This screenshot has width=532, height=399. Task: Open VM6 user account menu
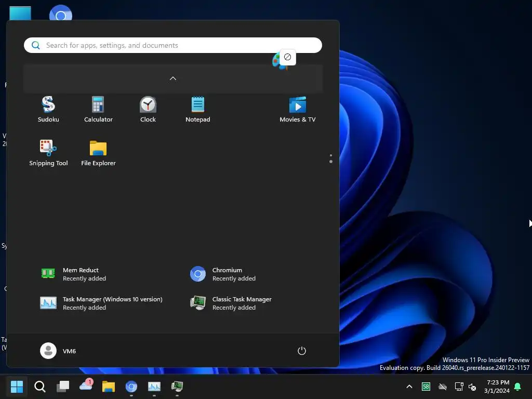pyautogui.click(x=58, y=351)
